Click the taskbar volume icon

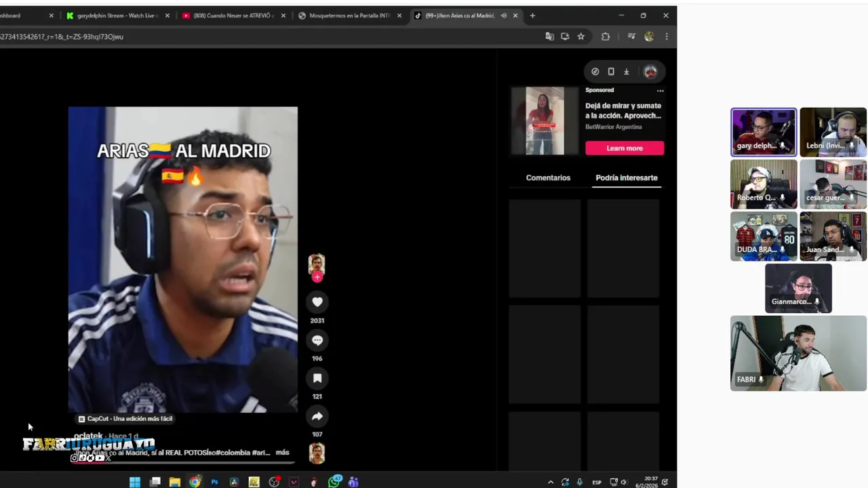[624, 482]
